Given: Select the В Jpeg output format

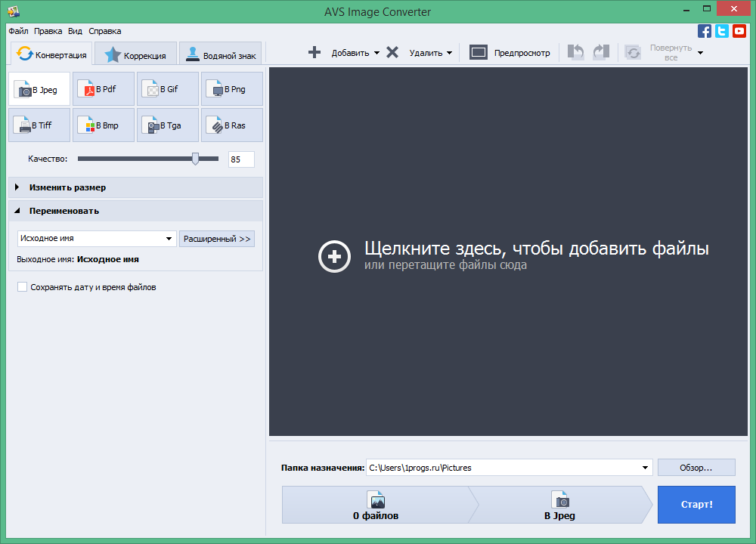Looking at the screenshot, I should pyautogui.click(x=39, y=88).
